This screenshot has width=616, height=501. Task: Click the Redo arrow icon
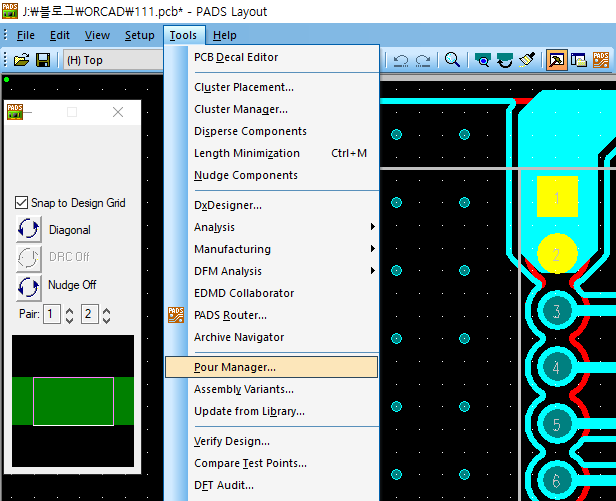point(423,61)
